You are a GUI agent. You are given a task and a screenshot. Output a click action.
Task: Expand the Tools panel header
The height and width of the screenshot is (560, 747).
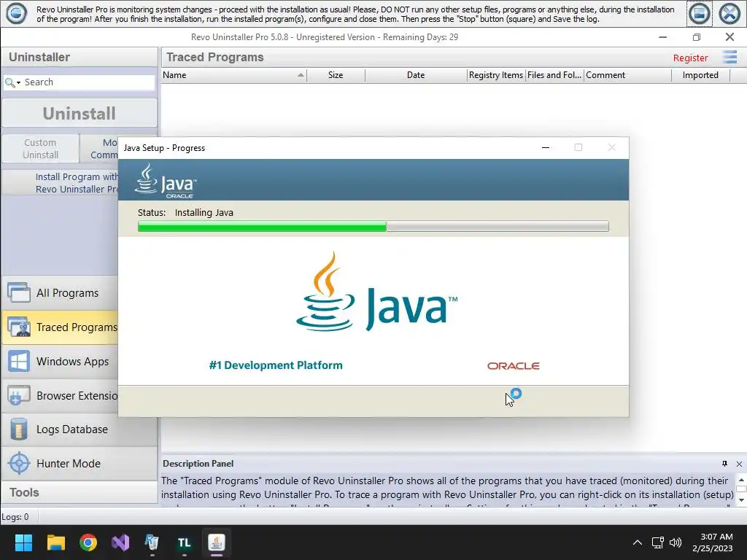79,492
